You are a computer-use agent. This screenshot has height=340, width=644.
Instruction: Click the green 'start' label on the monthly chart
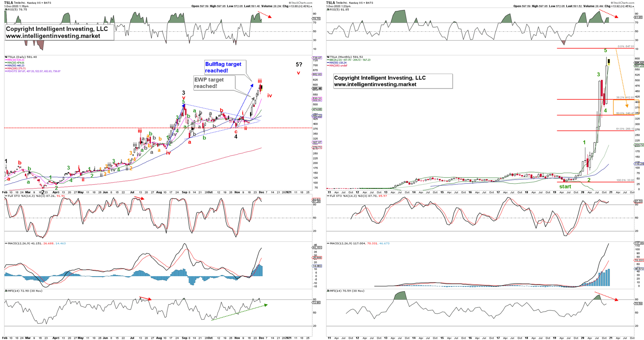[x=565, y=187]
